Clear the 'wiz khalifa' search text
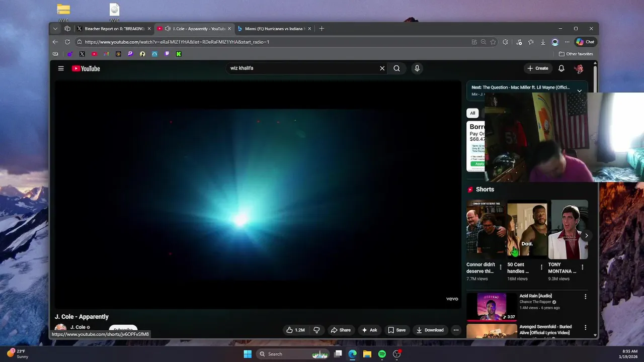The height and width of the screenshot is (362, 644). click(382, 68)
